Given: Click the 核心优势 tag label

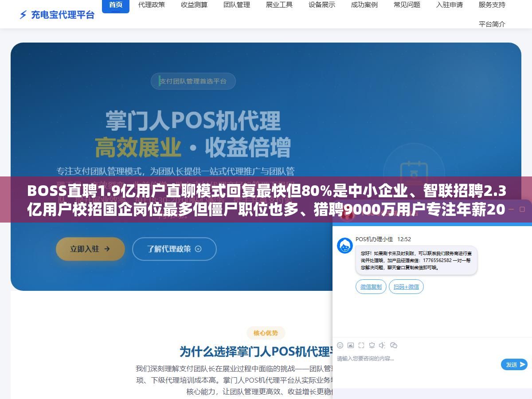Looking at the screenshot, I should click(x=266, y=333).
